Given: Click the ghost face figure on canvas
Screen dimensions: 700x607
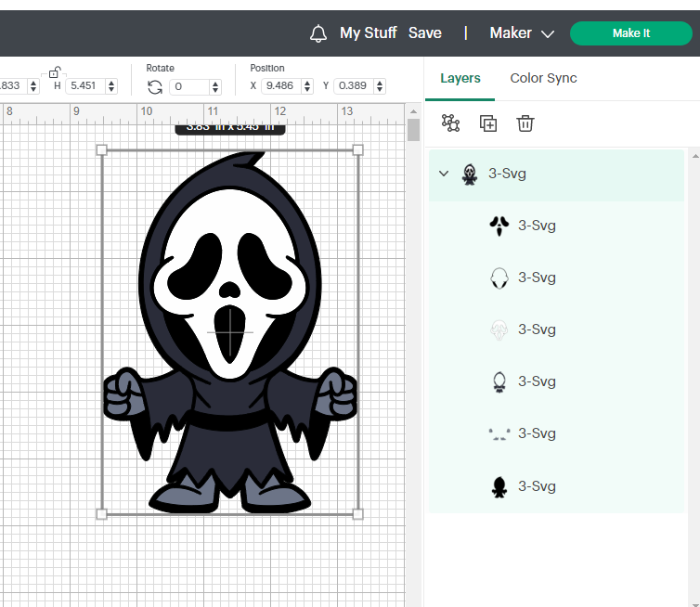Looking at the screenshot, I should (x=230, y=332).
